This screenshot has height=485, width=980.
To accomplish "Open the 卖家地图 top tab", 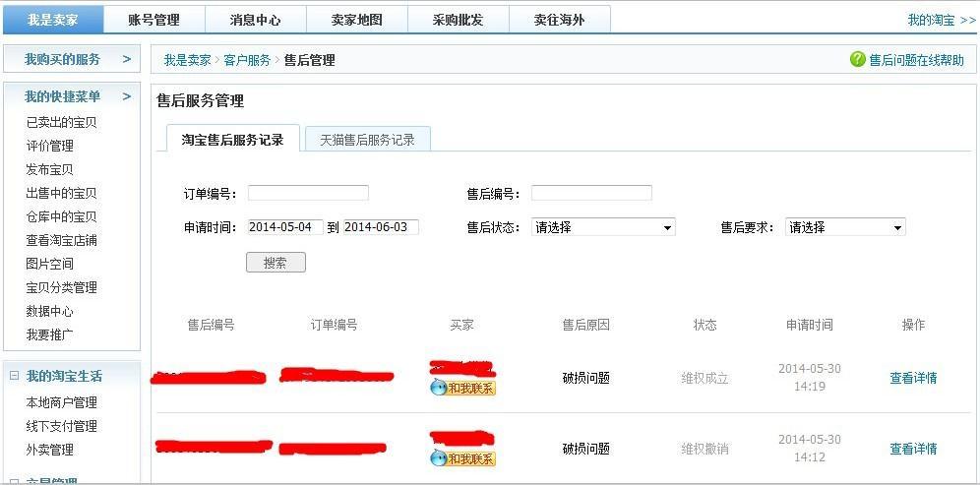I will pos(357,20).
